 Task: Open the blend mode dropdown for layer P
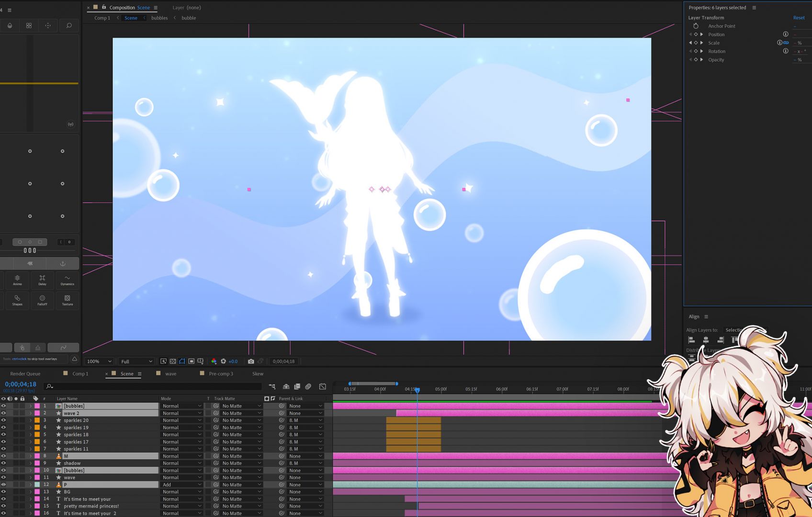pyautogui.click(x=181, y=485)
